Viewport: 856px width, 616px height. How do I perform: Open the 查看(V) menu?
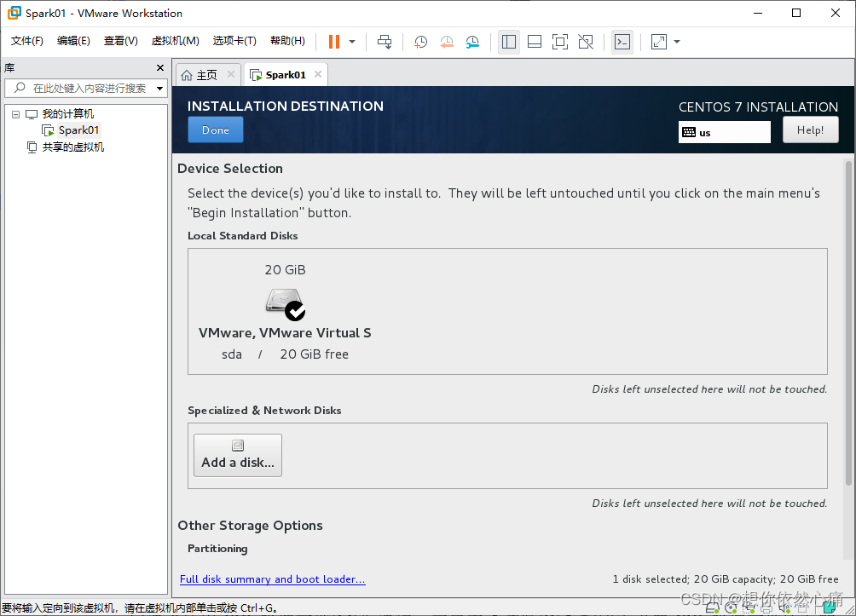[121, 41]
